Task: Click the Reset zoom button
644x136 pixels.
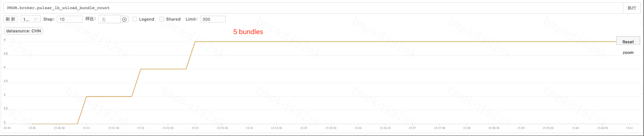Action: pos(628,42)
